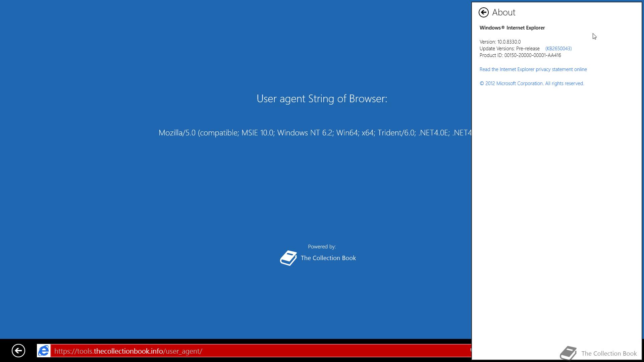Click the 'Powered by:' label
This screenshot has height=362, width=644.
click(322, 247)
